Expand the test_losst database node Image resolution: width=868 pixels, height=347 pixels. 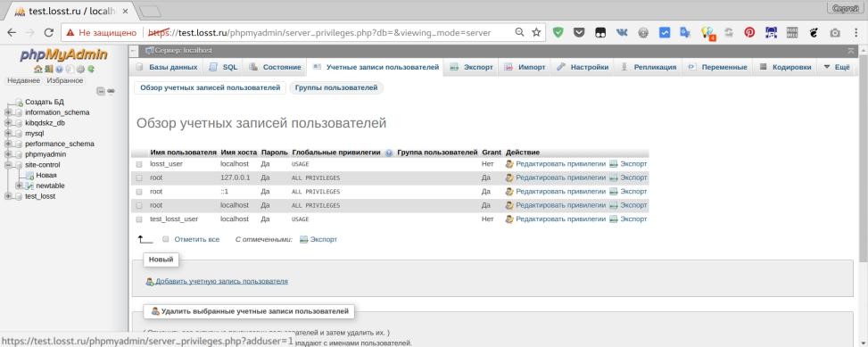[8, 196]
